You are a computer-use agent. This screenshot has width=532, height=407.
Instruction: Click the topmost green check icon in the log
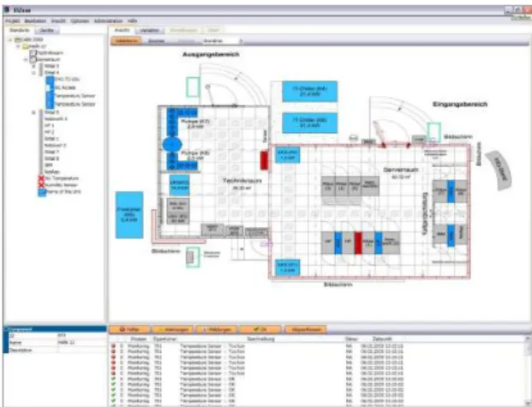(x=113, y=379)
